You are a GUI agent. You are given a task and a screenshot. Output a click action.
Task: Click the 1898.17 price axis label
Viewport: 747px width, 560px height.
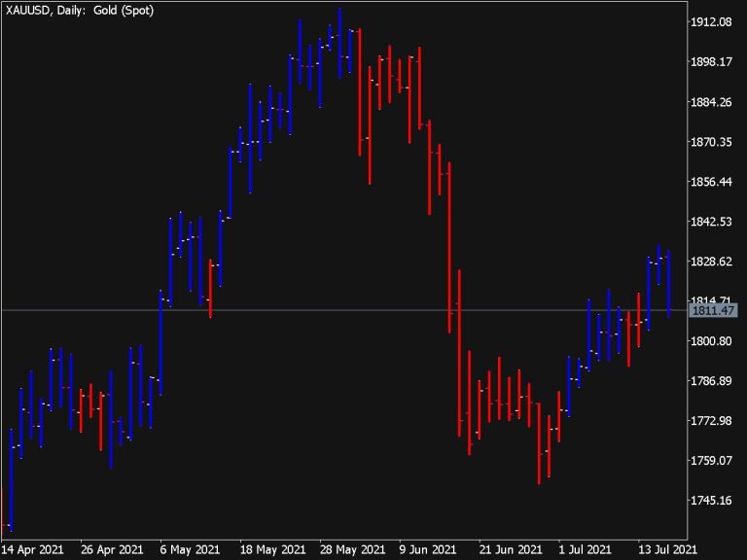click(711, 62)
